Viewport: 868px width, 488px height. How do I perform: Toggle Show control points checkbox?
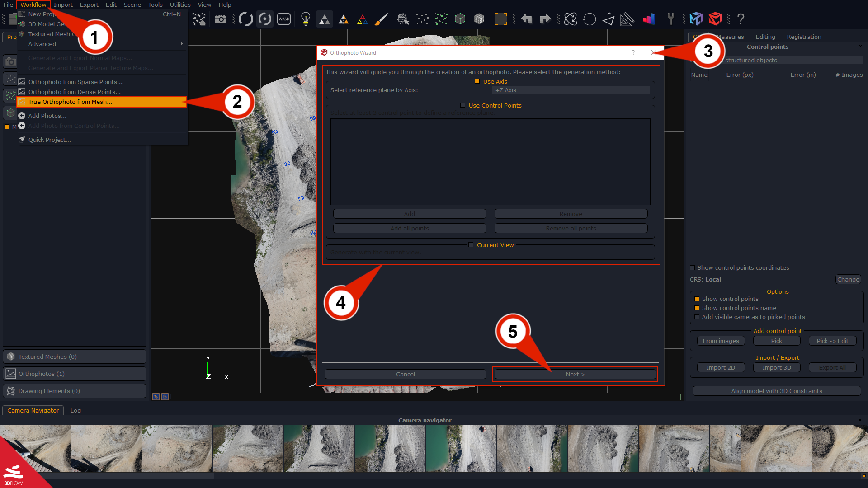pos(697,299)
